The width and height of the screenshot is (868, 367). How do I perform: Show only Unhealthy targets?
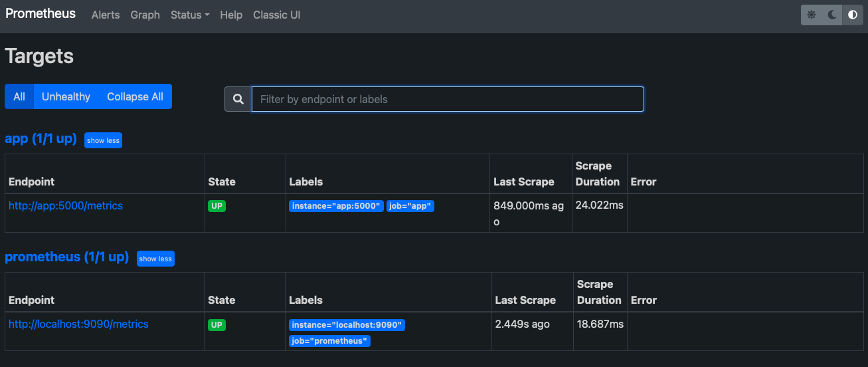point(66,96)
